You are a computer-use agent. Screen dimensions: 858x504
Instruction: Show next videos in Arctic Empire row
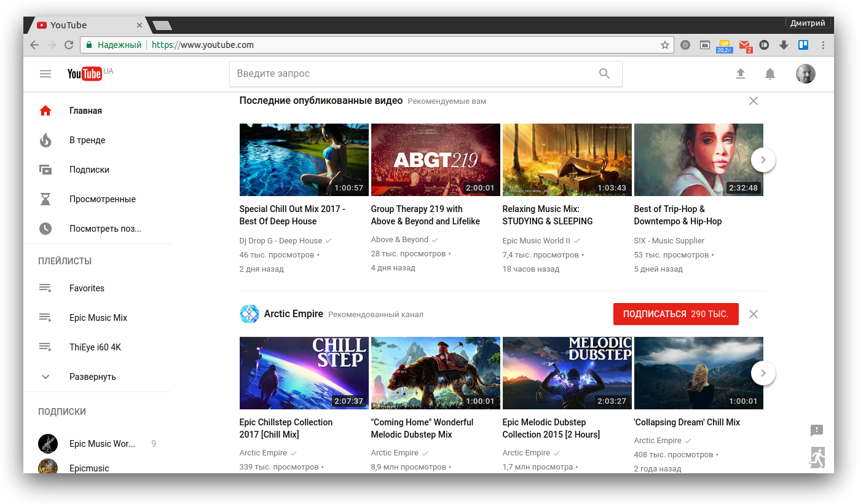click(x=763, y=373)
